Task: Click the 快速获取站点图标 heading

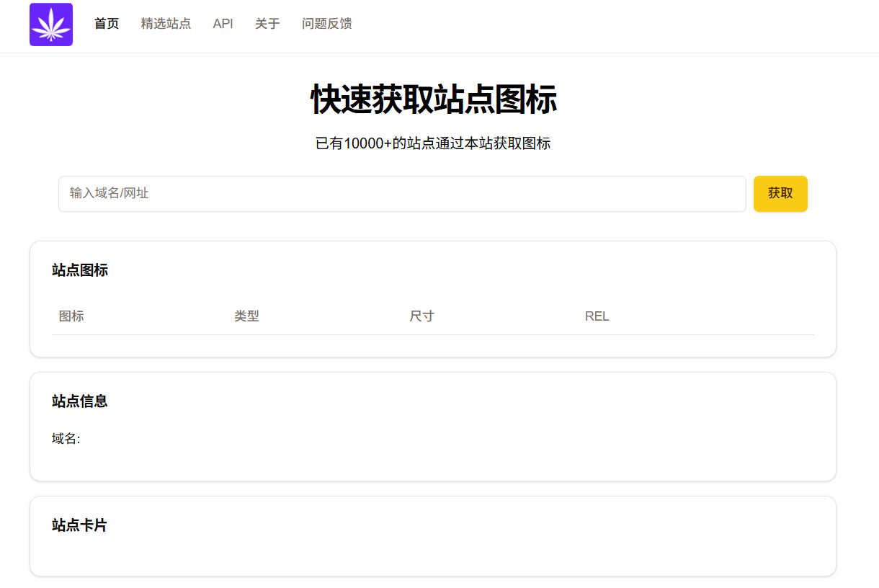Action: click(x=434, y=99)
